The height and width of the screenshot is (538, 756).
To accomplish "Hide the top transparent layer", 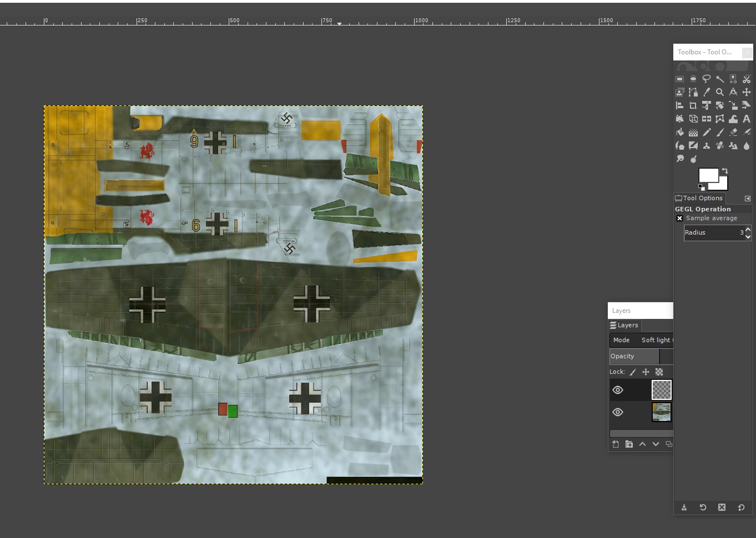I will click(618, 390).
